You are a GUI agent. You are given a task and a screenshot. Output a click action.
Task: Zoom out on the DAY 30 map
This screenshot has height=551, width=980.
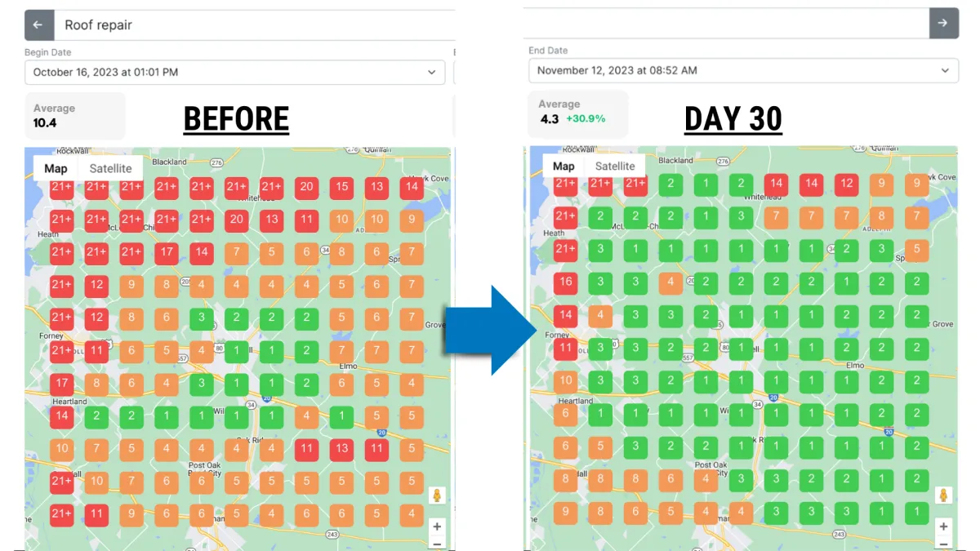point(944,544)
